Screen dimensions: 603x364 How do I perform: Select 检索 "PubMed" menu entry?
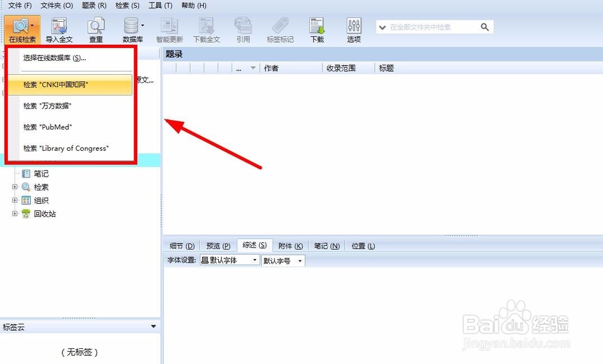tap(71, 127)
